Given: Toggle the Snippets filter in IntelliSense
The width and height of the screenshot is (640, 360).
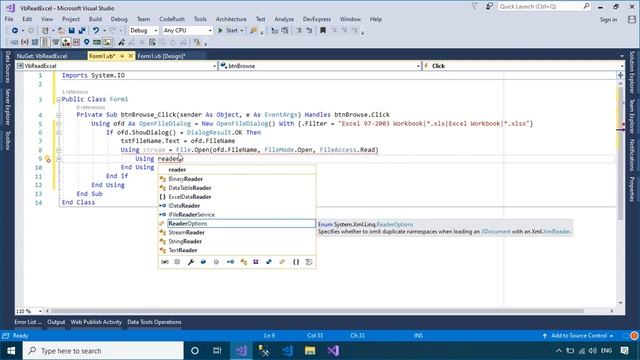Looking at the screenshot, I should (x=309, y=262).
